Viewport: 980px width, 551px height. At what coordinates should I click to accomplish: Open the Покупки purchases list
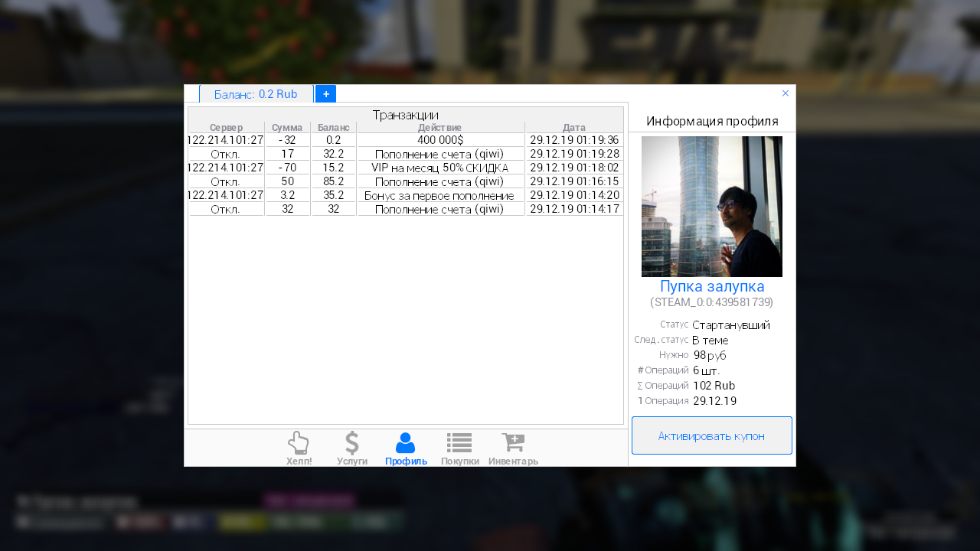coord(459,448)
